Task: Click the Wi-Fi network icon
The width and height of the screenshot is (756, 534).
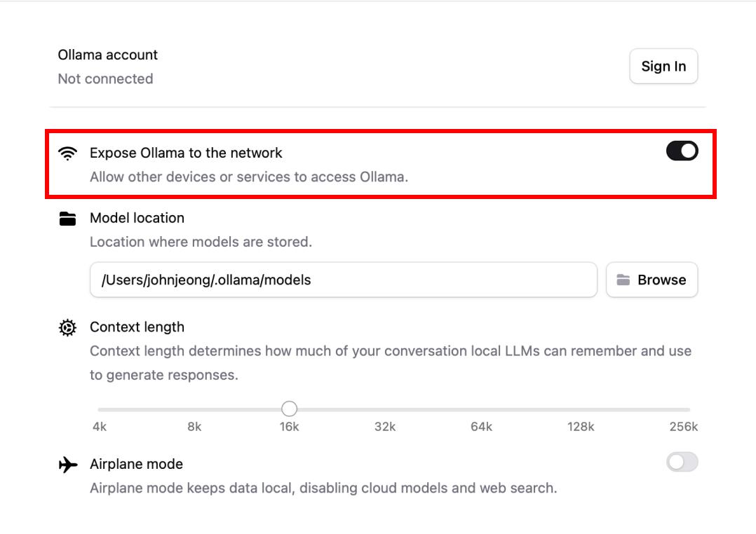Action: pos(67,153)
